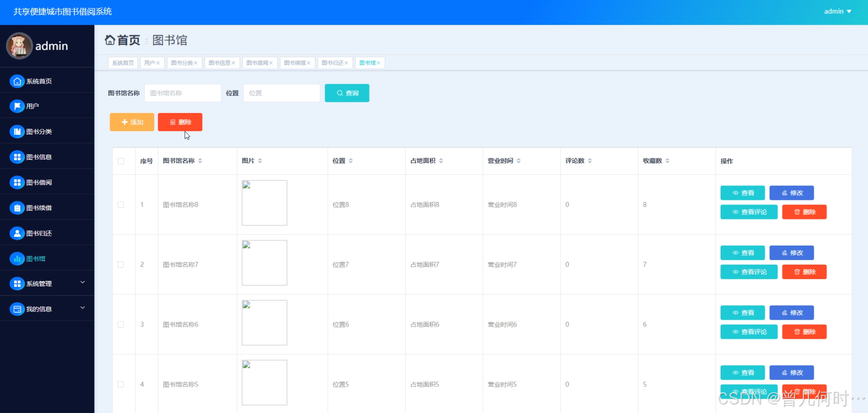Click 查看 for 图书馆名称8
The image size is (868, 413).
coord(743,193)
